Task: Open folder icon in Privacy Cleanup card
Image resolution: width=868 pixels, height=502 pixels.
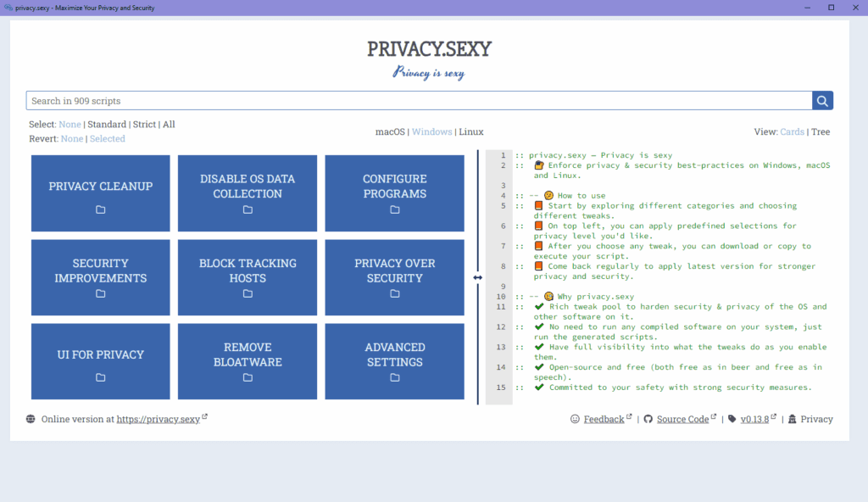Action: (x=100, y=209)
